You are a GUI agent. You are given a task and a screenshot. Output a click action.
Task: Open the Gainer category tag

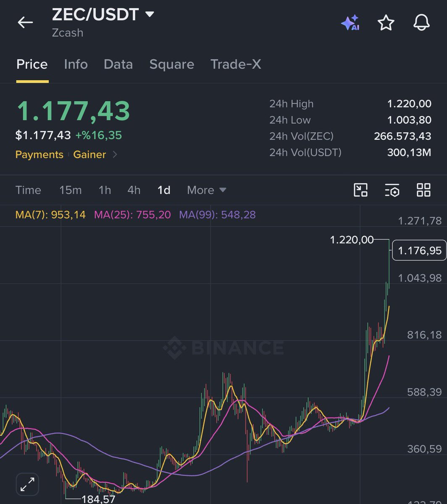[x=89, y=155]
